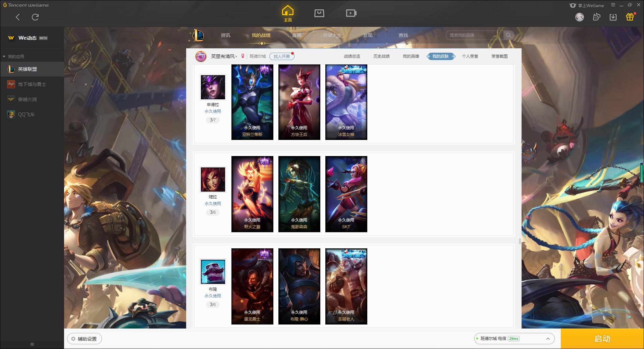Click the 启动 launch button

pyautogui.click(x=602, y=339)
